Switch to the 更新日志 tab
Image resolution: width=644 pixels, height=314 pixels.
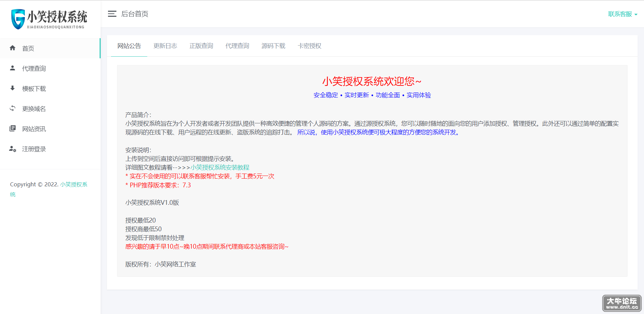pyautogui.click(x=165, y=46)
